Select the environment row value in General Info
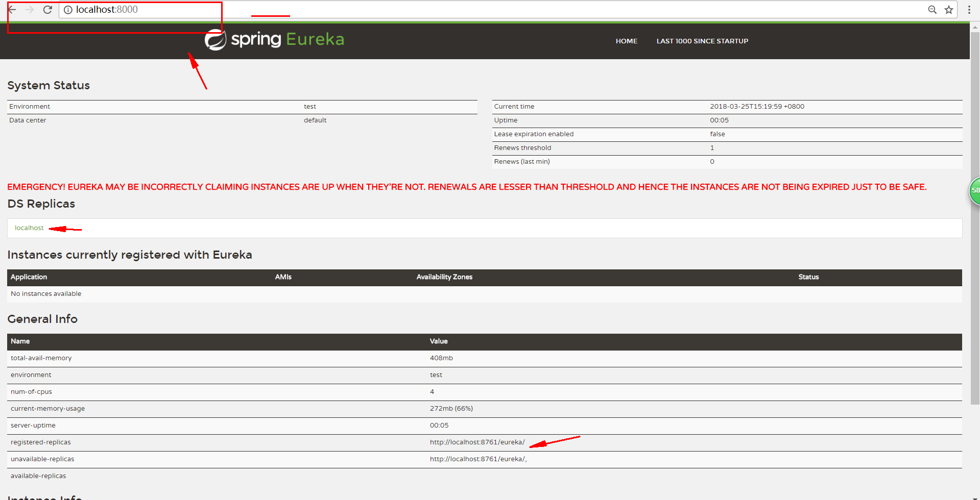 pos(436,375)
